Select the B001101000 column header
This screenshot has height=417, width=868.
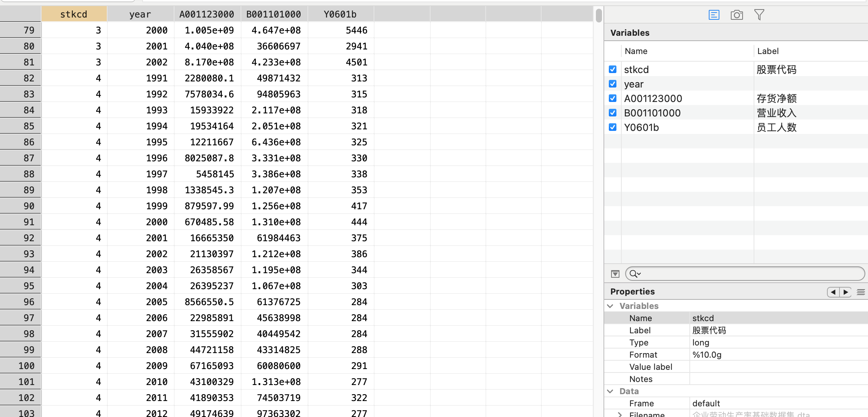[274, 14]
